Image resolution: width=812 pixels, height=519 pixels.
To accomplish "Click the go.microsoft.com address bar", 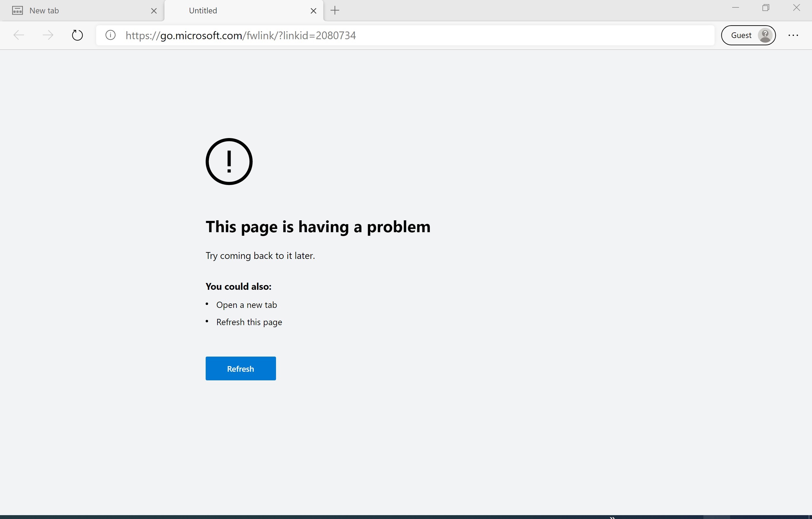I will [405, 35].
